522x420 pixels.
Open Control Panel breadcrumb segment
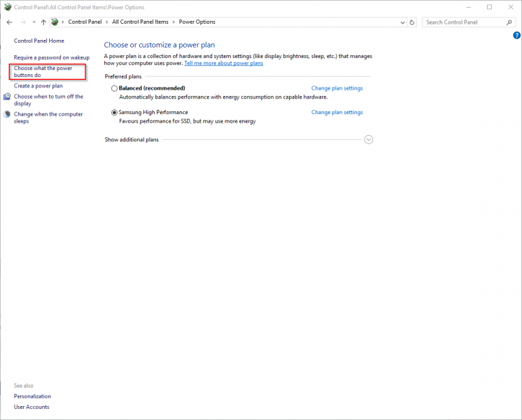[85, 22]
